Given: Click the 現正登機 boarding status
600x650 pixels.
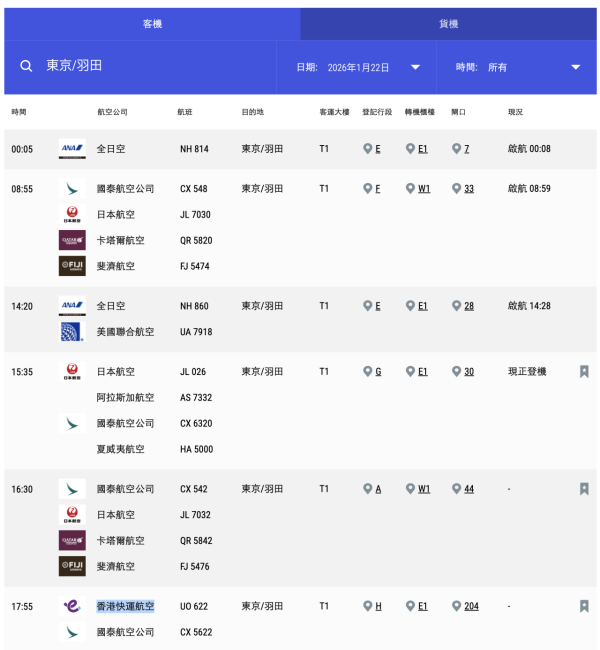Looking at the screenshot, I should (527, 372).
